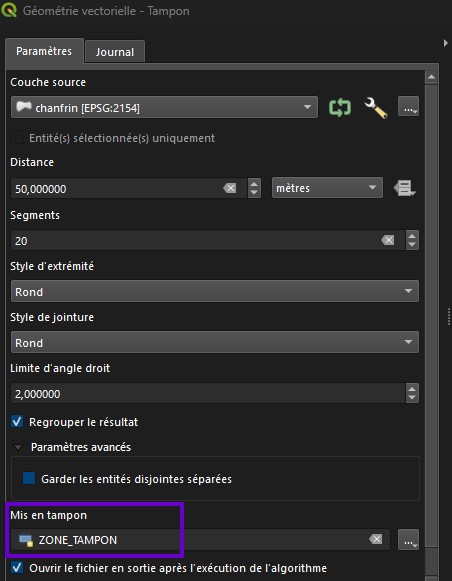The width and height of the screenshot is (452, 581).
Task: Switch to the Journal tab
Action: tap(115, 52)
